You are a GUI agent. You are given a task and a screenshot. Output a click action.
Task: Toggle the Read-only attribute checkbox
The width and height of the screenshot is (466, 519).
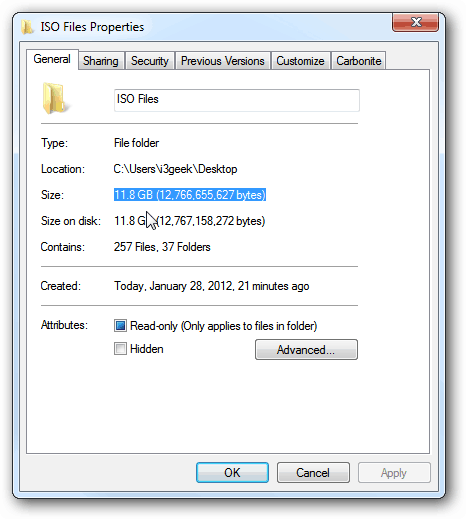tap(120, 326)
